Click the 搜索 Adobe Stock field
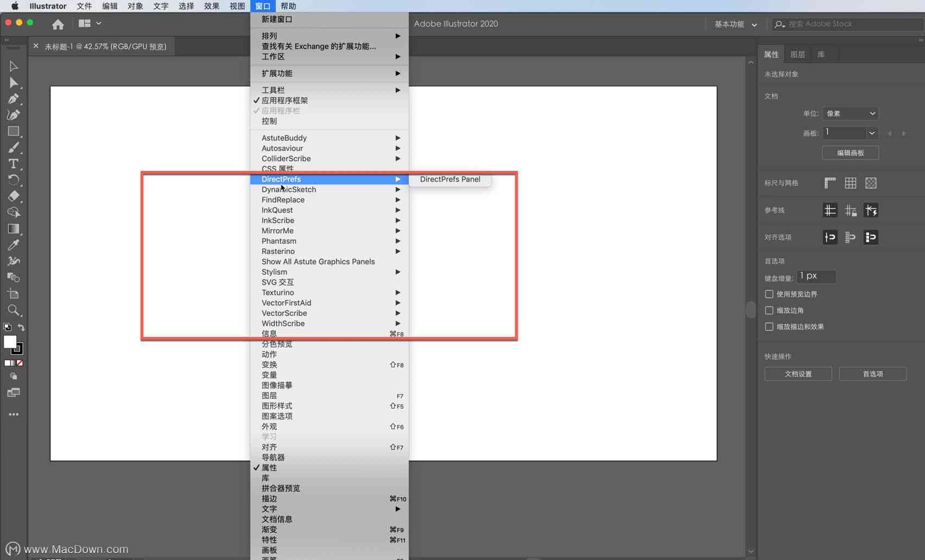 coord(847,24)
